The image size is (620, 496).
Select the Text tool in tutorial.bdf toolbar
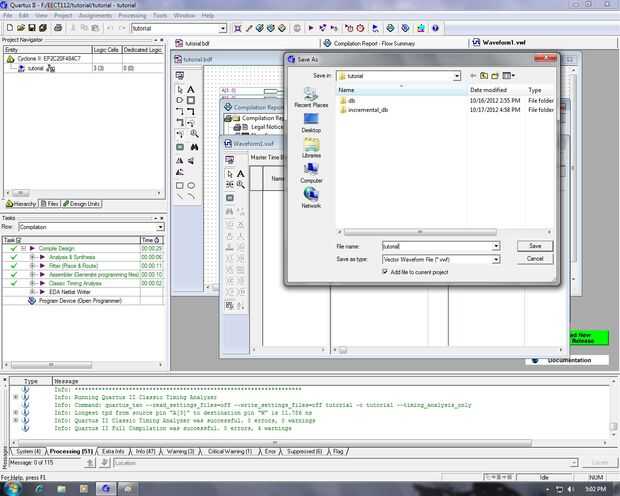point(191,89)
